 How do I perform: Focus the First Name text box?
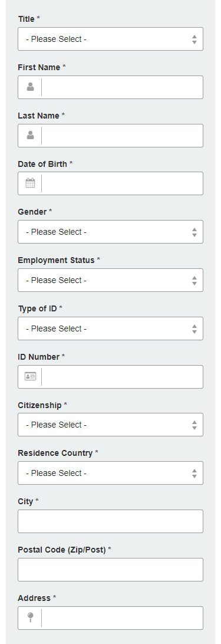pos(122,87)
